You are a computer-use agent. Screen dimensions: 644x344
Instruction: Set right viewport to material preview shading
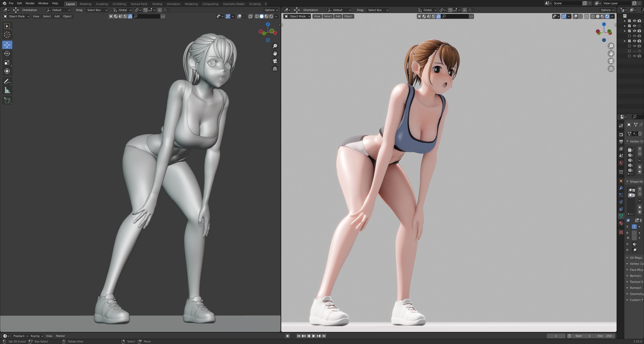pos(602,16)
